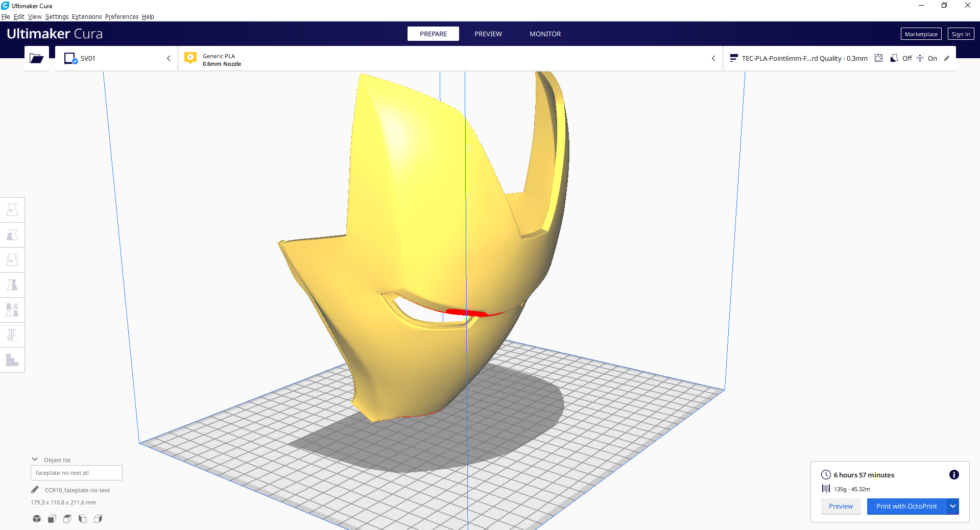Click the Ultimaker Cura logo
Image resolution: width=980 pixels, height=530 pixels.
[x=55, y=34]
